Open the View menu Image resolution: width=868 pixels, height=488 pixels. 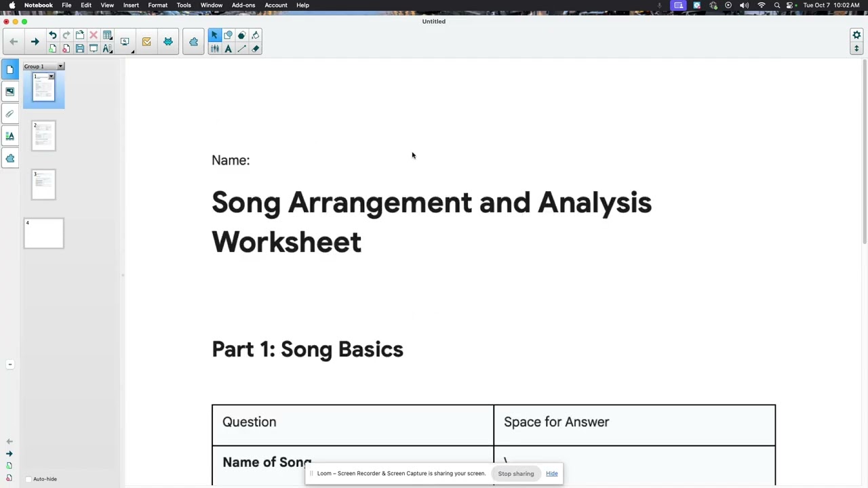[x=107, y=5]
